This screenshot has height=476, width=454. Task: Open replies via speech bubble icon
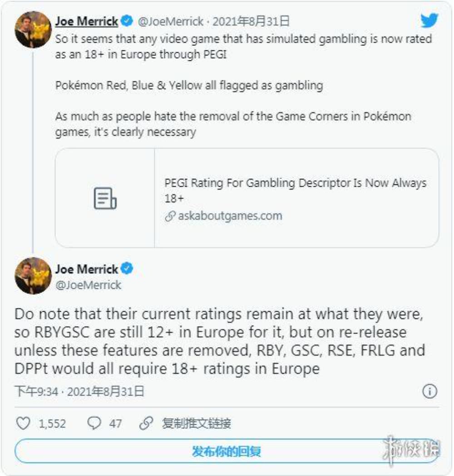point(94,423)
